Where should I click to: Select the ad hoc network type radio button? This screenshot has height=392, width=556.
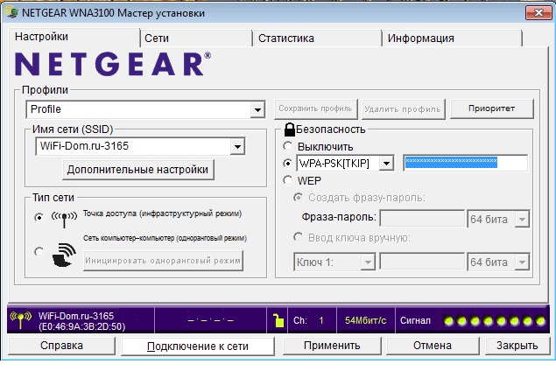pyautogui.click(x=39, y=252)
